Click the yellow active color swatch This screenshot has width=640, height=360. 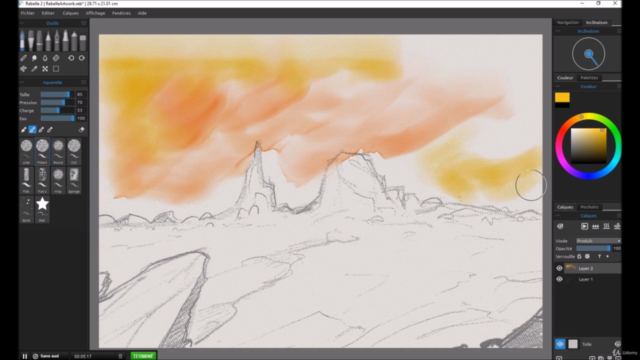pyautogui.click(x=562, y=97)
